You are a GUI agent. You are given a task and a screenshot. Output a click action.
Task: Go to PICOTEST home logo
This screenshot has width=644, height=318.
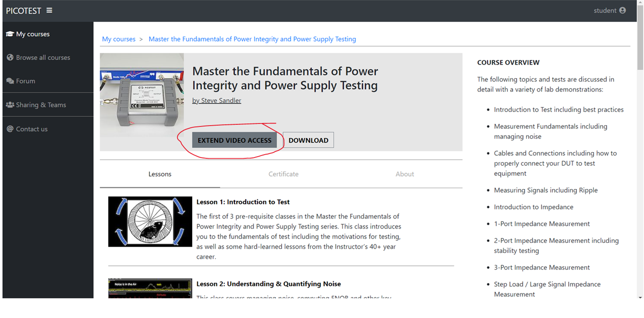(24, 11)
